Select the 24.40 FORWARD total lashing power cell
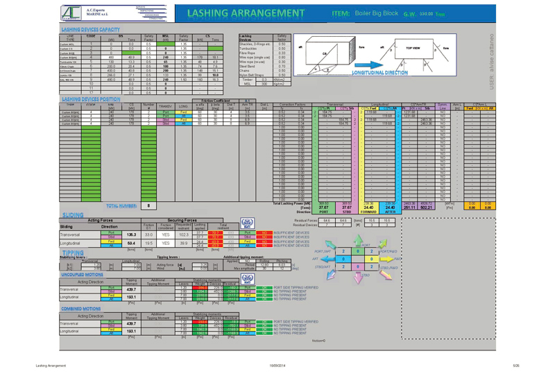 click(x=369, y=207)
